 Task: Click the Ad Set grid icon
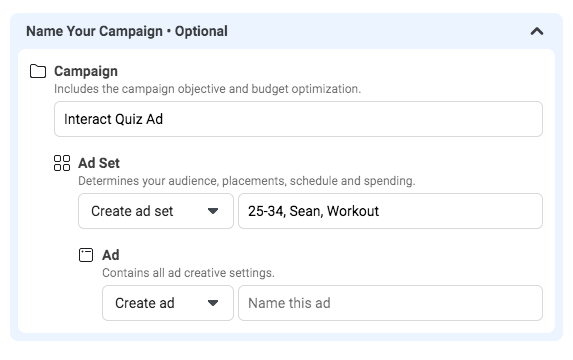[62, 163]
